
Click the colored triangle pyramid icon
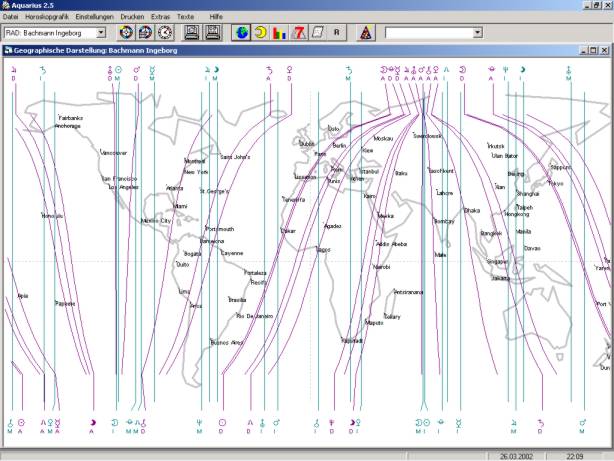click(x=365, y=33)
